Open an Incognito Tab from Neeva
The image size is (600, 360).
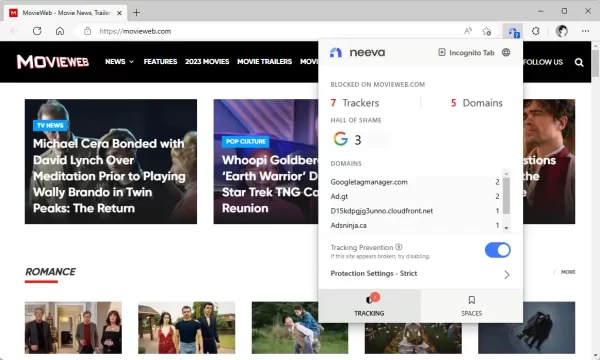click(x=466, y=52)
